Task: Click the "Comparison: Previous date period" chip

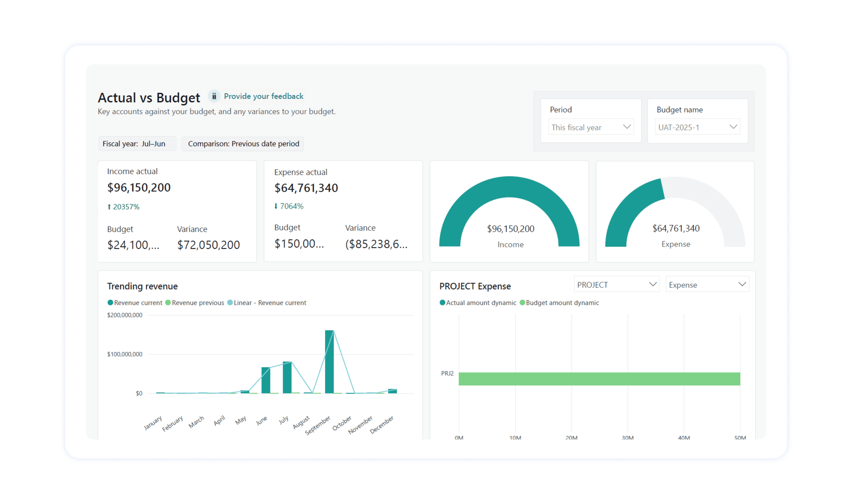Action: click(x=242, y=143)
